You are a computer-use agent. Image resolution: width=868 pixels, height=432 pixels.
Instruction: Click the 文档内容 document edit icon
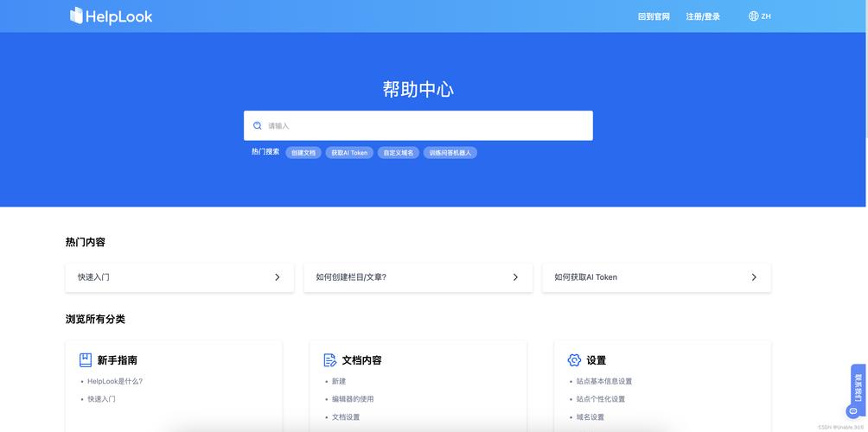330,360
